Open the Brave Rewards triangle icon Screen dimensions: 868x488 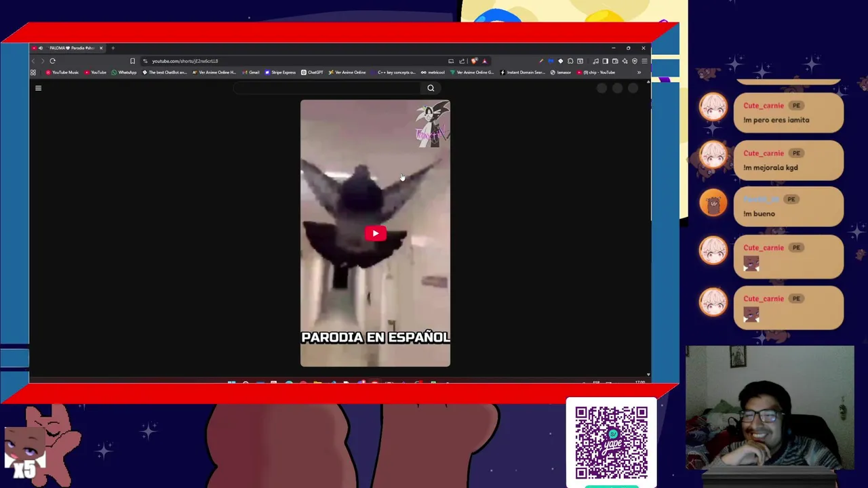pos(484,61)
